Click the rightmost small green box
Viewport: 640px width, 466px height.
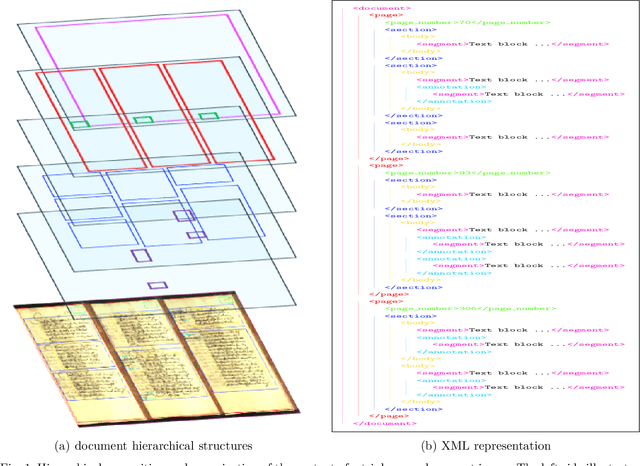208,117
